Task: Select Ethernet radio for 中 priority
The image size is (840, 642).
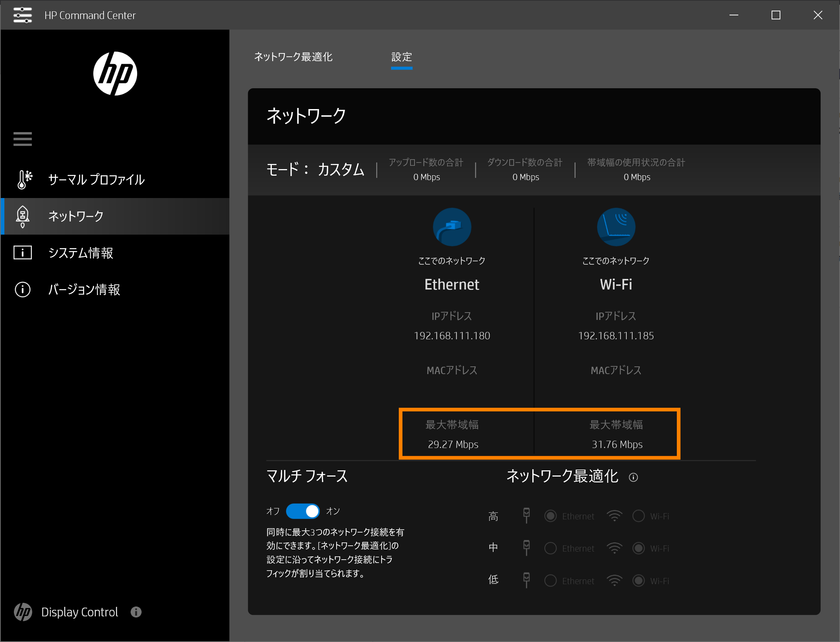Action: [x=551, y=548]
